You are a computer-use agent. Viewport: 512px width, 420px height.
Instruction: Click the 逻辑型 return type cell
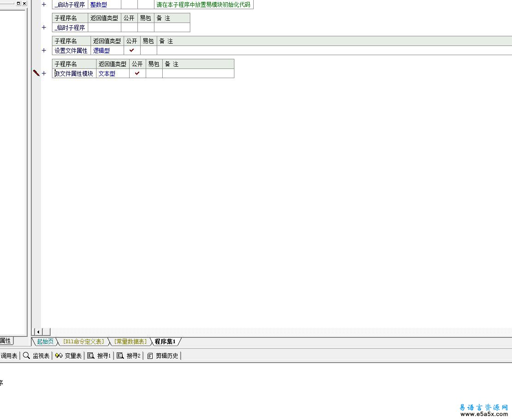[108, 50]
